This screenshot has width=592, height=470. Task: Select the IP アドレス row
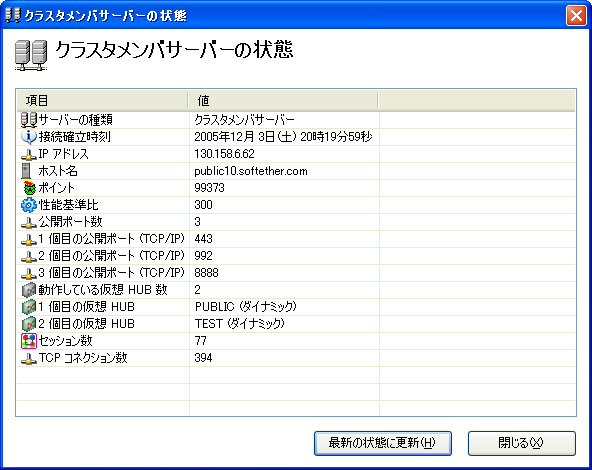[296, 154]
